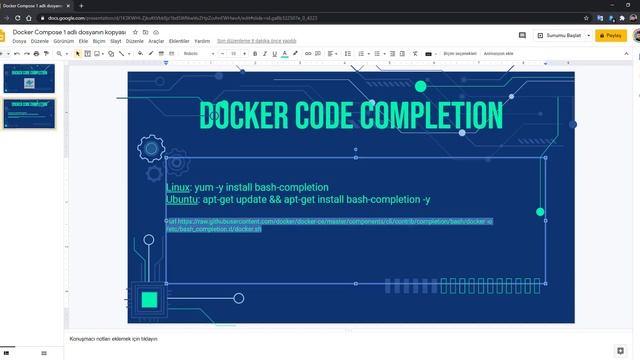The image size is (640, 360).
Task: Open the text alignment dropdown
Action: tap(332, 53)
